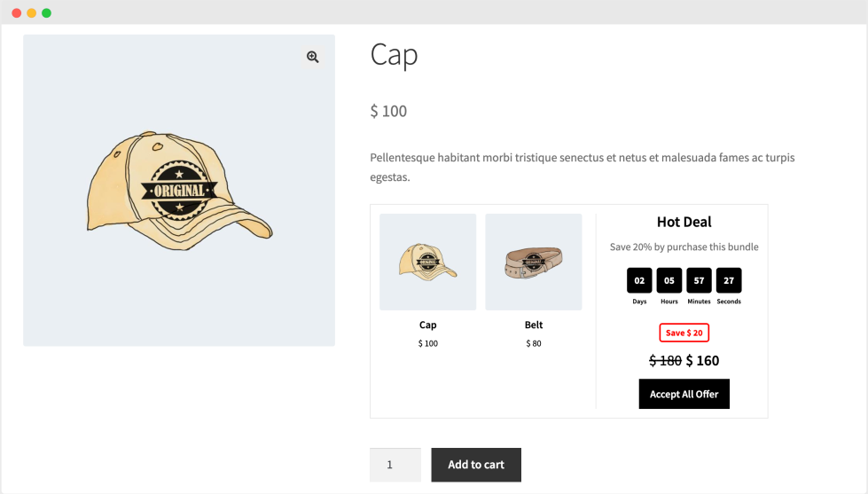Click the magnifier zoom icon on product image

313,57
